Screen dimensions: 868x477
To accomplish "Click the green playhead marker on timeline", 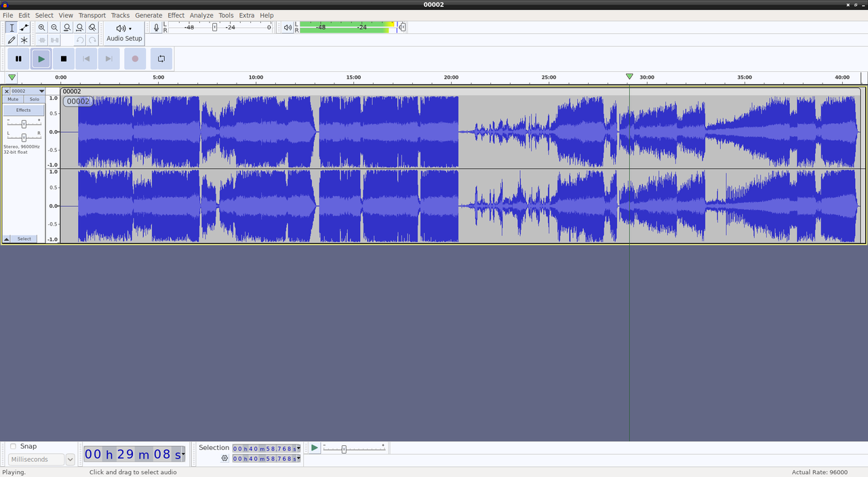I will pos(629,77).
